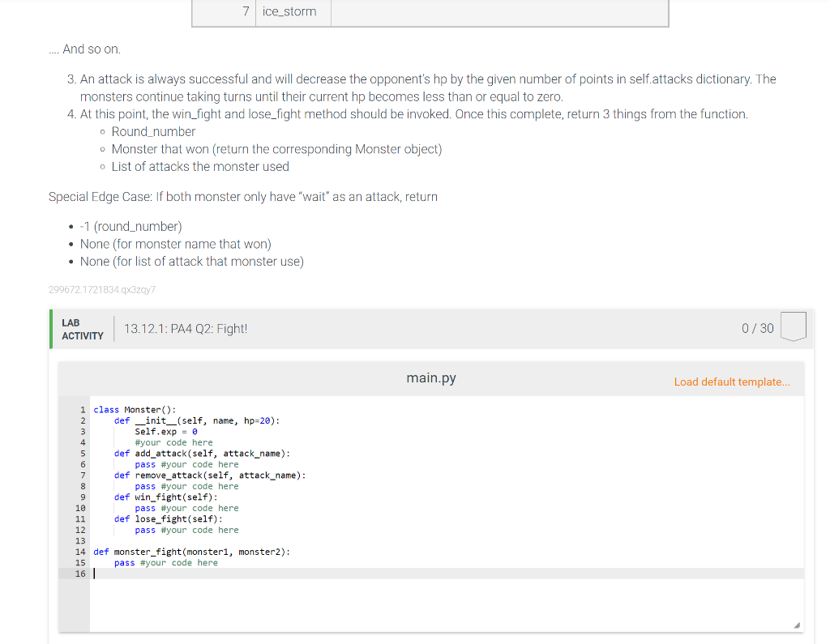The width and height of the screenshot is (830, 644).
Task: Click the 13.12.1: PA4 Q2: Fight! title
Action: pos(185,328)
